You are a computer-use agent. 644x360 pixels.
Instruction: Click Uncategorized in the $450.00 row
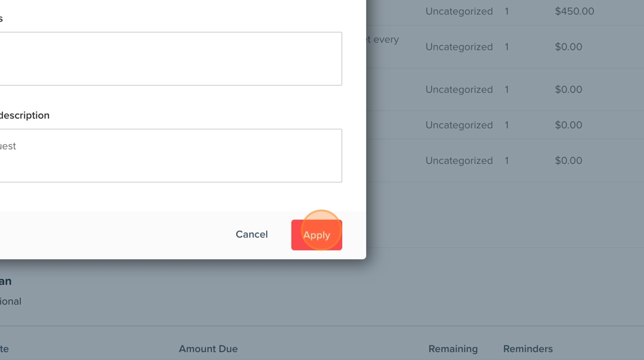click(x=459, y=11)
